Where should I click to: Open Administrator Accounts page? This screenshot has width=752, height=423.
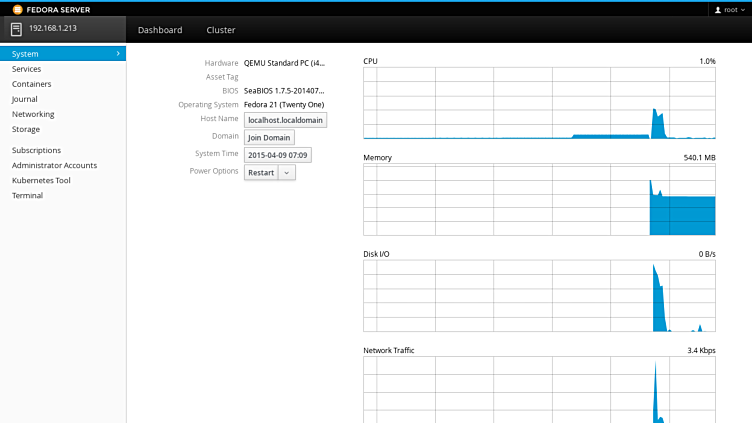pos(54,165)
